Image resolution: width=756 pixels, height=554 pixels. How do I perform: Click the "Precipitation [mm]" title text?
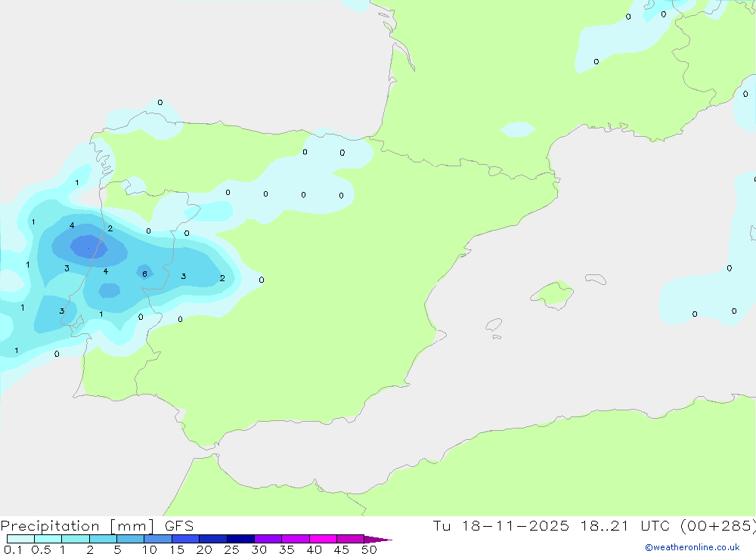pyautogui.click(x=77, y=526)
